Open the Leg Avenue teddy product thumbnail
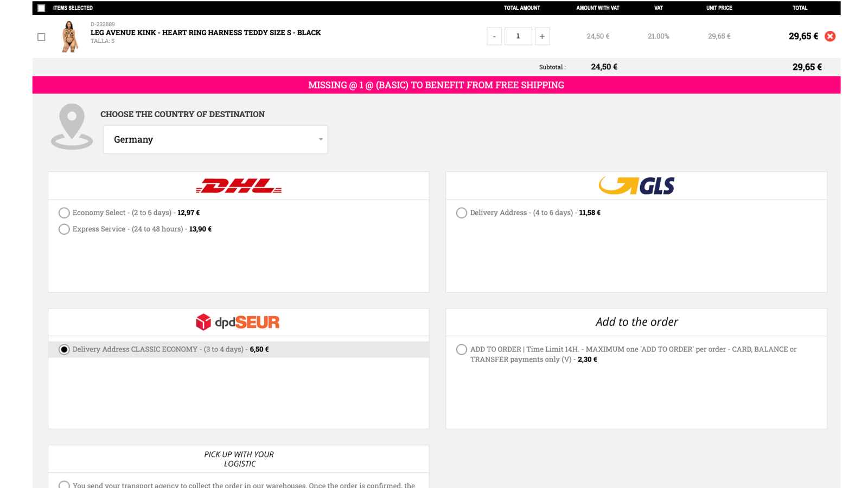 tap(69, 36)
